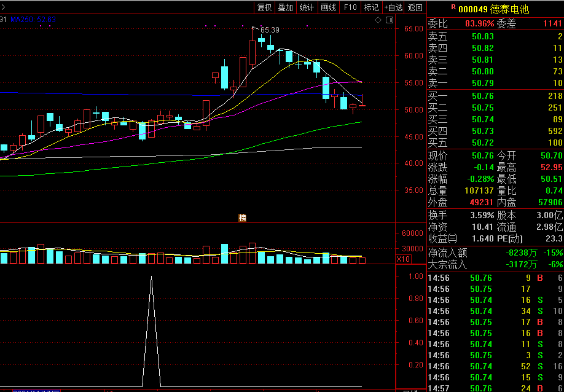Click the 净流入额 value -8238万
The height and width of the screenshot is (392, 564).
(x=522, y=253)
